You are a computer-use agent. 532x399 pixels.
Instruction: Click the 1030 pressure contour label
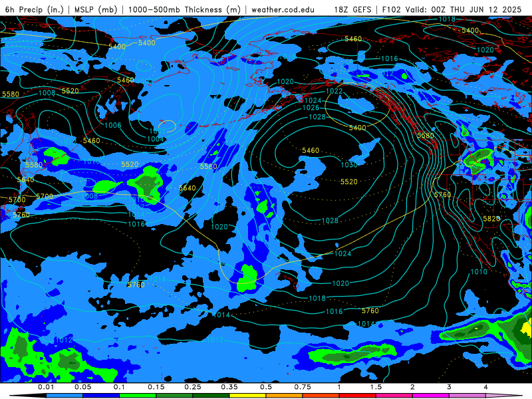point(349,165)
